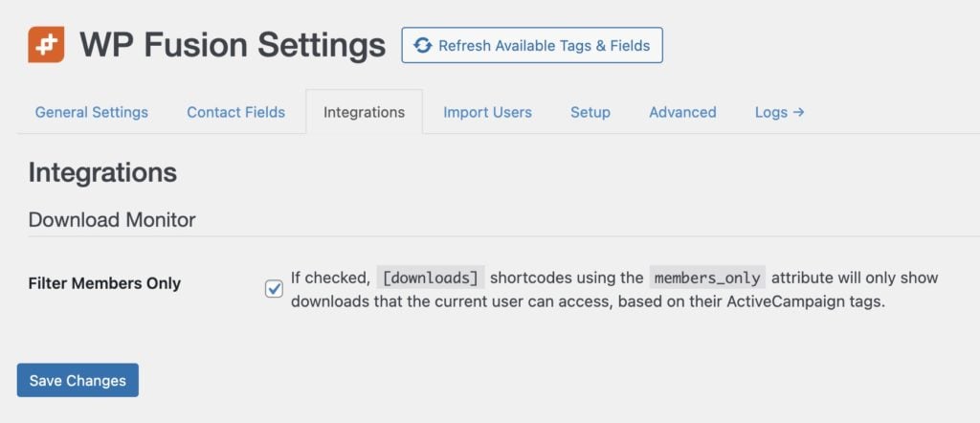Click the Filter Members Only label
Image resolution: width=980 pixels, height=423 pixels.
(x=104, y=283)
